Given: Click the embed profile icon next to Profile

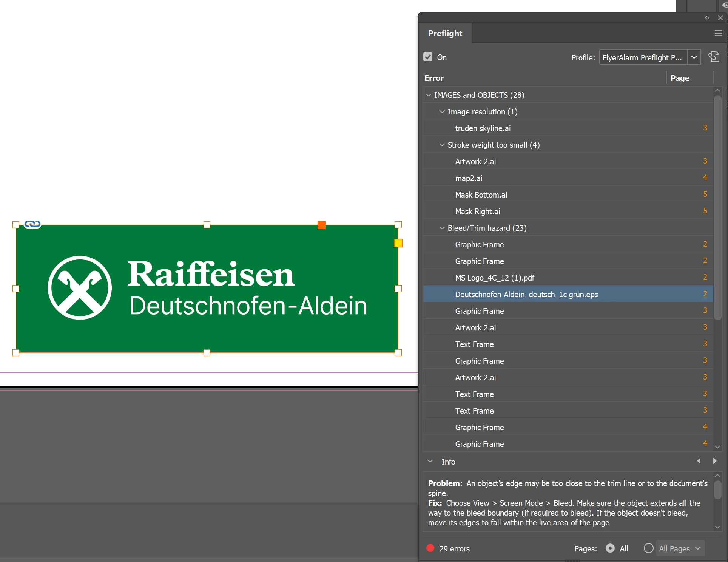Looking at the screenshot, I should click(x=714, y=57).
